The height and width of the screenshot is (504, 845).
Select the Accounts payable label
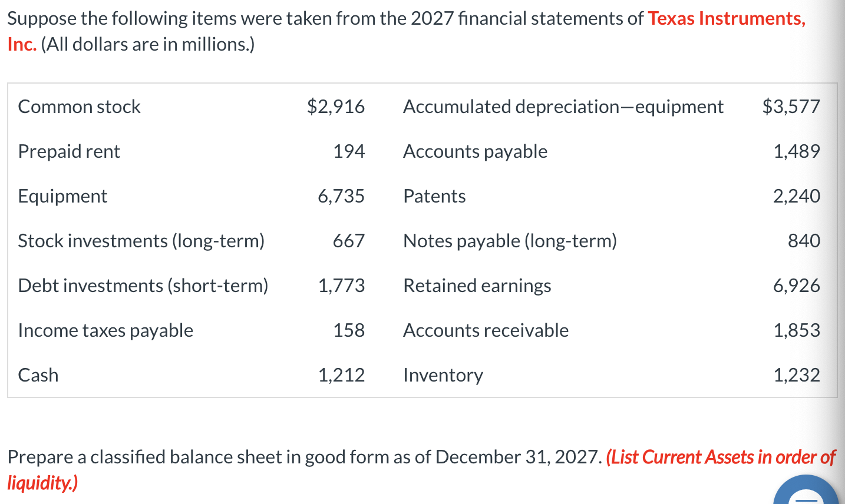coord(476,151)
